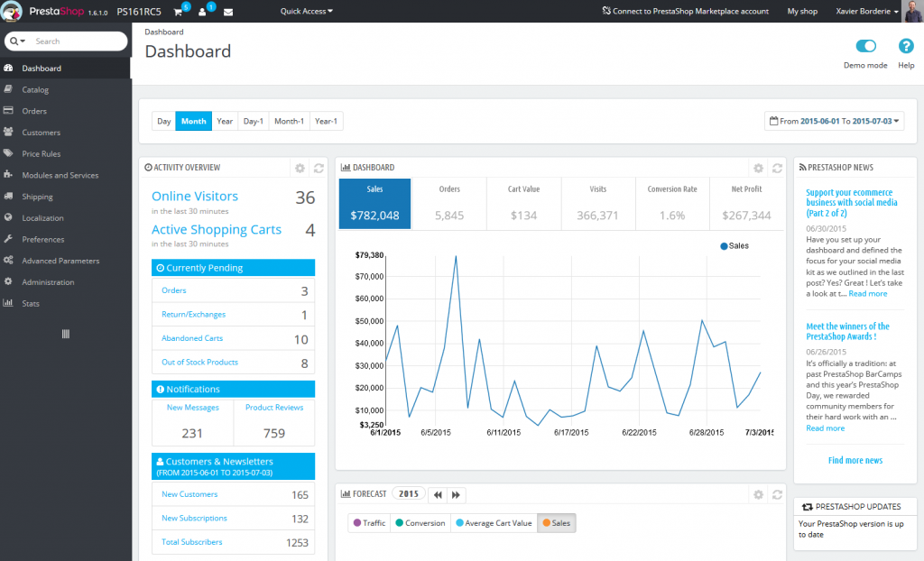The height and width of the screenshot is (561, 924).
Task: Toggle Demo mode switch off
Action: (x=865, y=47)
